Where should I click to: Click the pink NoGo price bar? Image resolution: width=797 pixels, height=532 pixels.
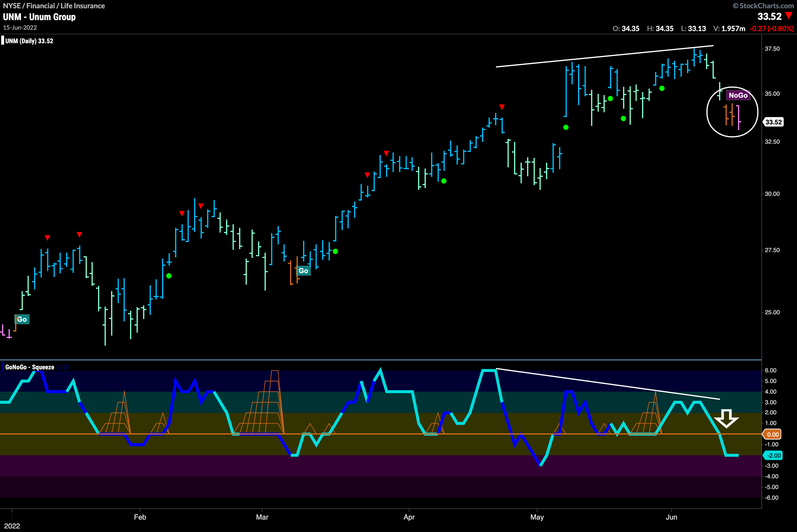[x=739, y=117]
